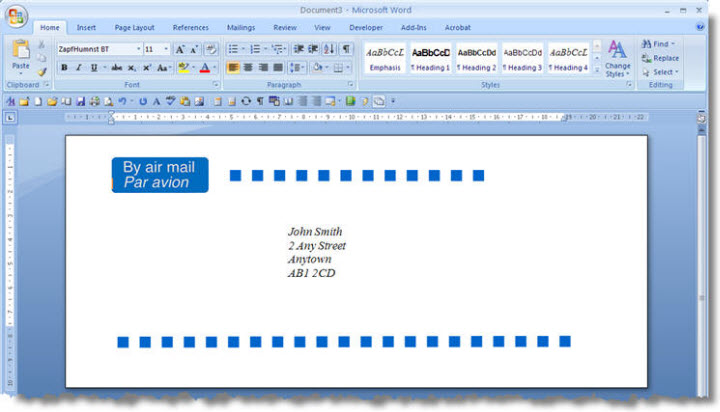This screenshot has width=720, height=412.
Task: Open the Developer tab
Action: coord(366,28)
